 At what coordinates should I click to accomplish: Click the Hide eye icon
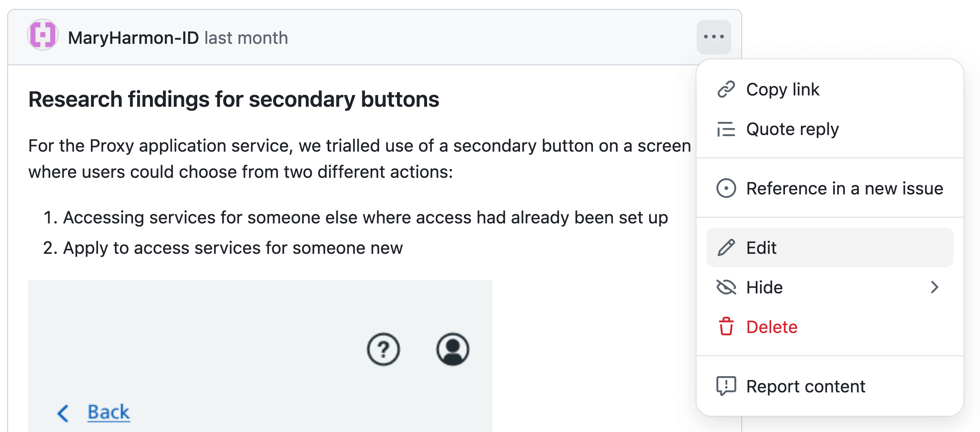click(727, 287)
